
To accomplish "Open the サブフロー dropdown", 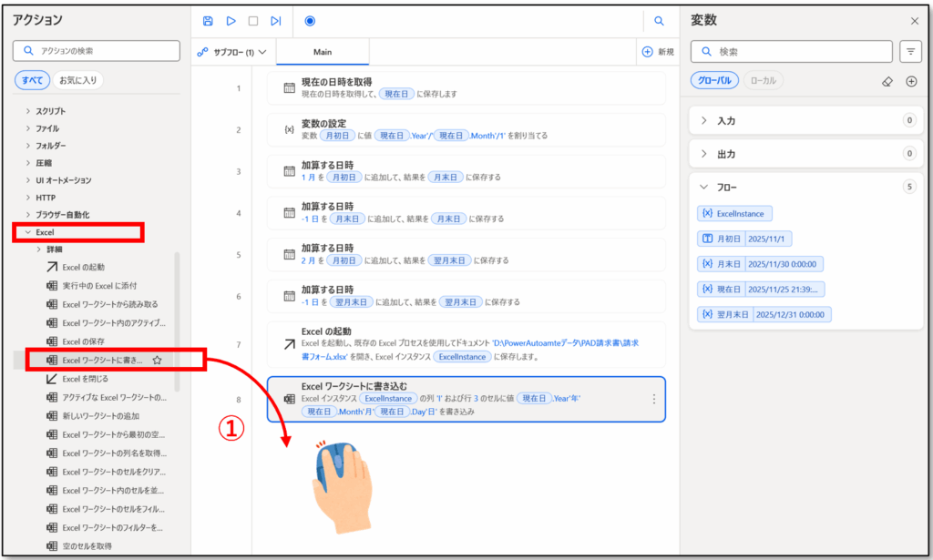I will [233, 52].
